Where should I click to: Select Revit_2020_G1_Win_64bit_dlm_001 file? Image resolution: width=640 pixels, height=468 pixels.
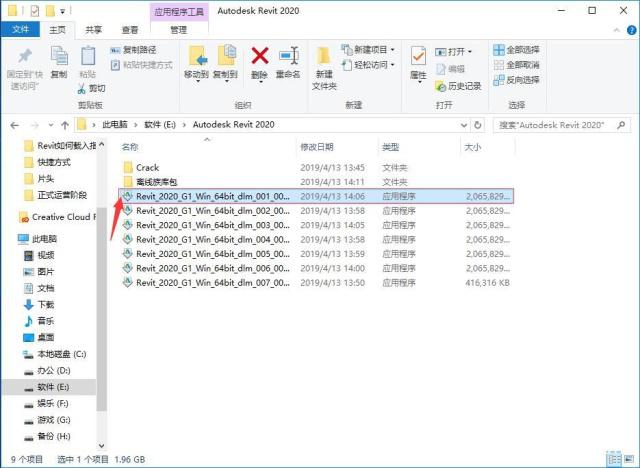(316, 196)
